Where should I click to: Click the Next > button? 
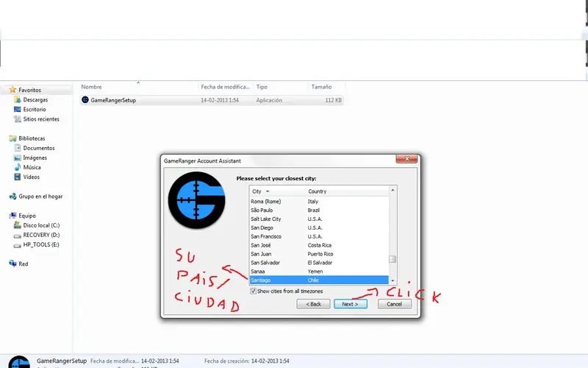click(351, 304)
